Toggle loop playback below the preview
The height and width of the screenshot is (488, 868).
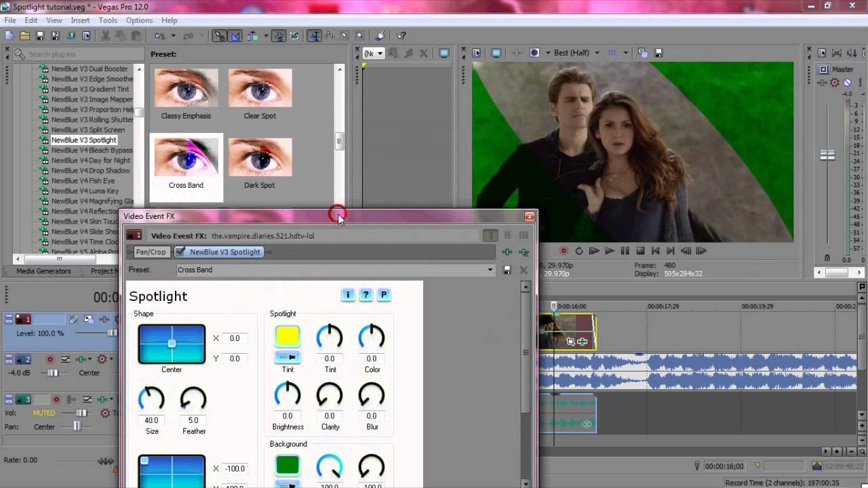click(579, 251)
